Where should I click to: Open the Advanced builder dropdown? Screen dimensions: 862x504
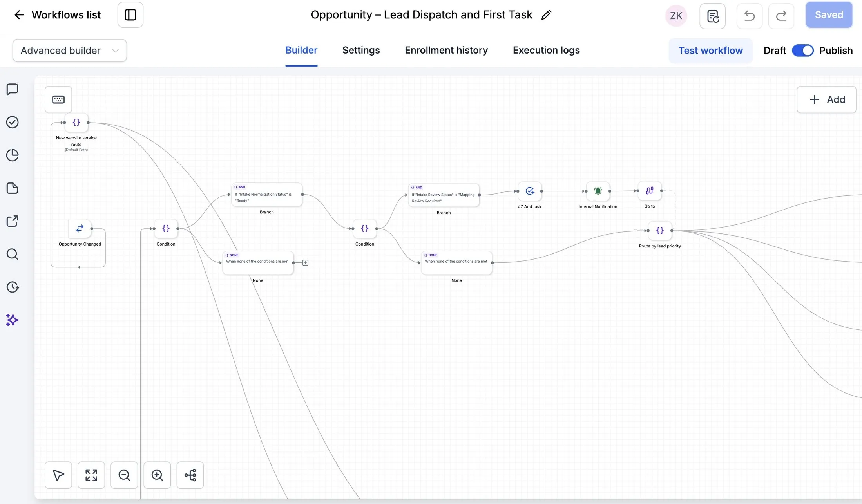click(x=69, y=51)
